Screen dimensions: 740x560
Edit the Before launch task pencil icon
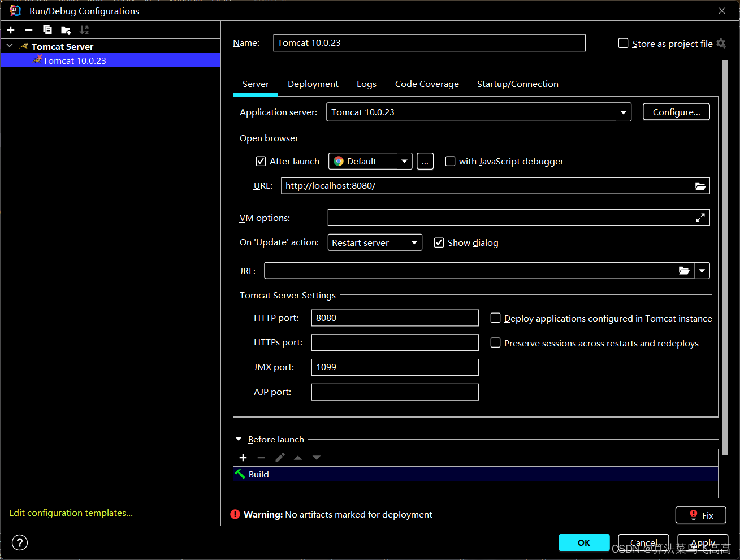[280, 458]
